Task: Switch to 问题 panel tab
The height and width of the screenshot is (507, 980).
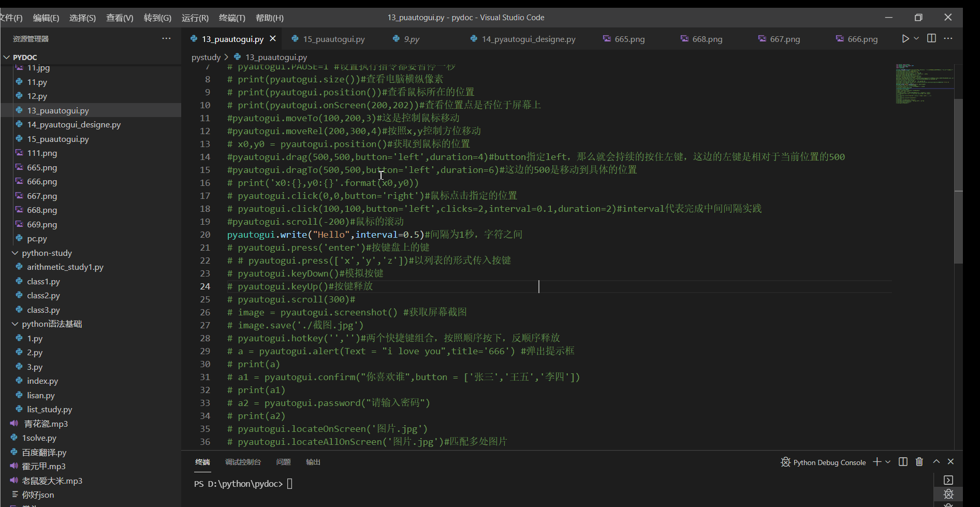Action: (x=283, y=462)
